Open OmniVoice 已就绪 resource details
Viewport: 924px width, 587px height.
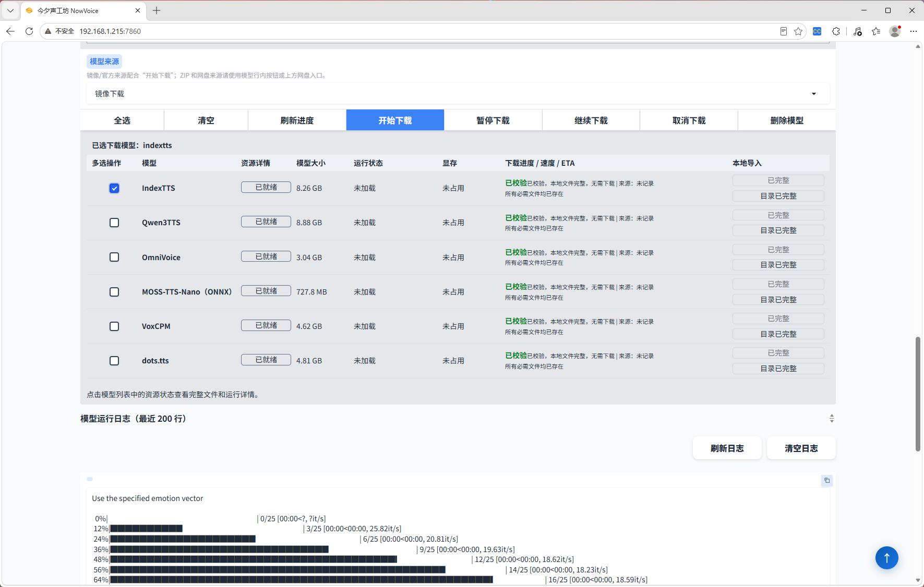click(x=266, y=256)
